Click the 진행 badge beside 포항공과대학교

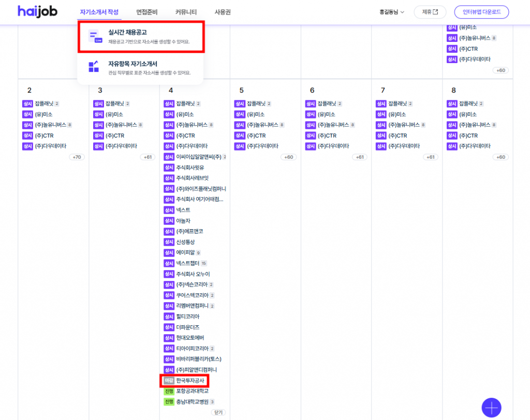pyautogui.click(x=169, y=391)
